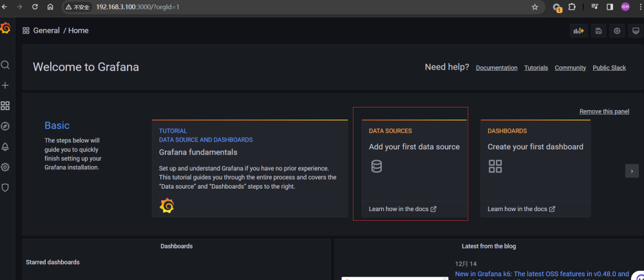Image resolution: width=644 pixels, height=280 pixels.
Task: Click the Dashboards panel title
Action: [176, 247]
